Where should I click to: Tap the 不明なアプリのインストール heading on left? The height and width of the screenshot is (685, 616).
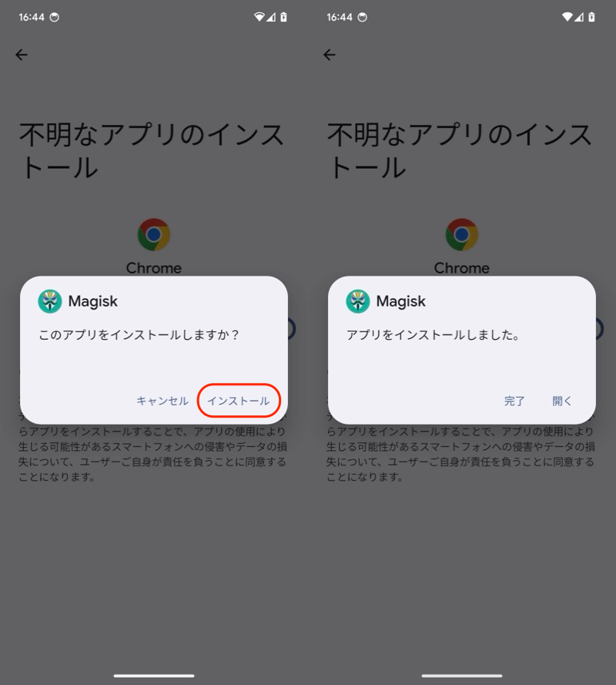coord(151,151)
